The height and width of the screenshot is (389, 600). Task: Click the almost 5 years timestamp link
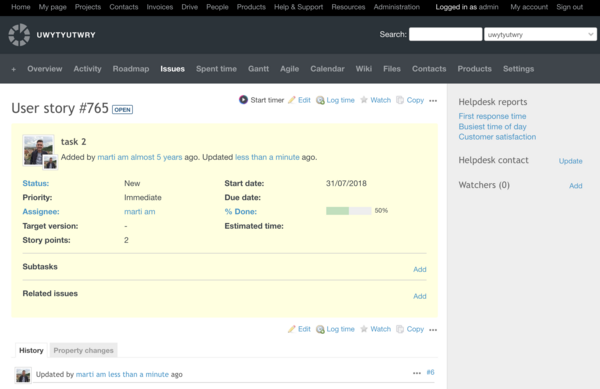157,157
